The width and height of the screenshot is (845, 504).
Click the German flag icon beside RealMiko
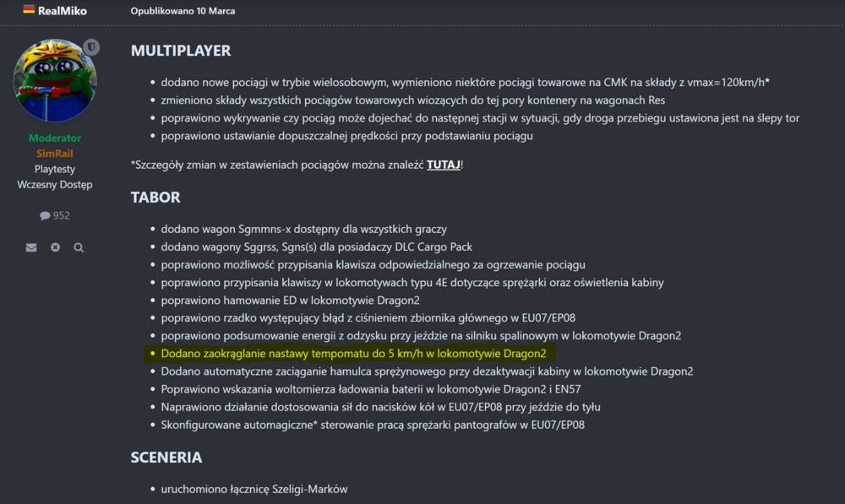pyautogui.click(x=29, y=10)
